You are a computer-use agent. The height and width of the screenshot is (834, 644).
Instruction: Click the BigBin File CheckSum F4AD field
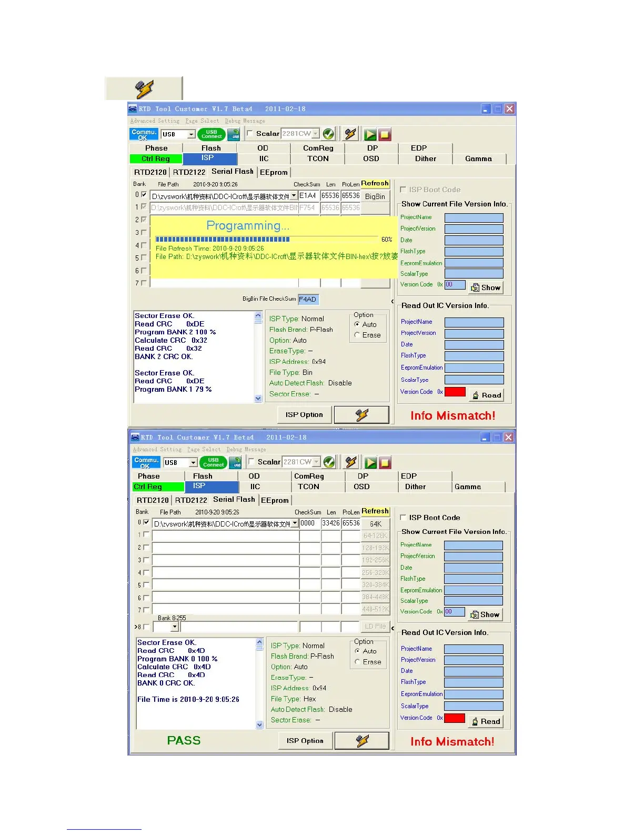coord(308,300)
